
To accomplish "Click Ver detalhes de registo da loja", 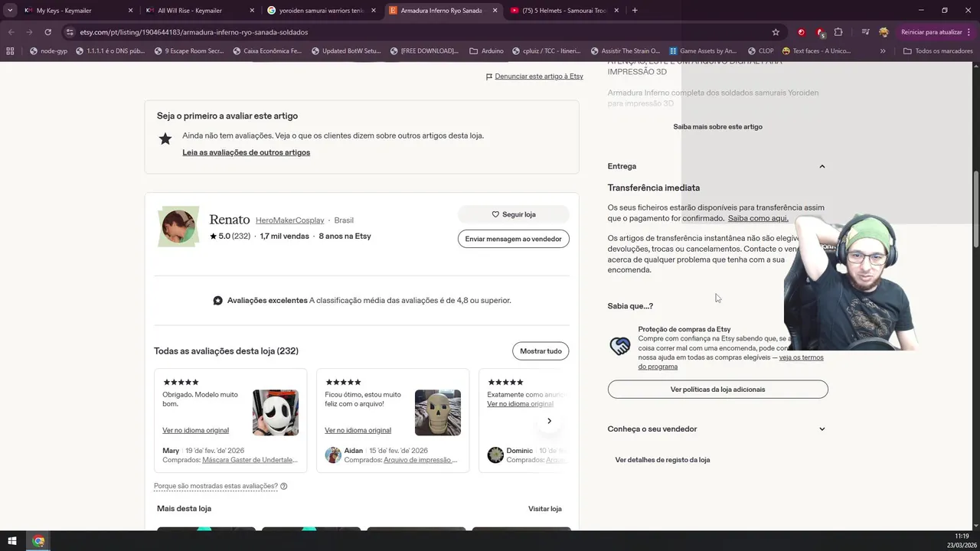I will point(662,460).
